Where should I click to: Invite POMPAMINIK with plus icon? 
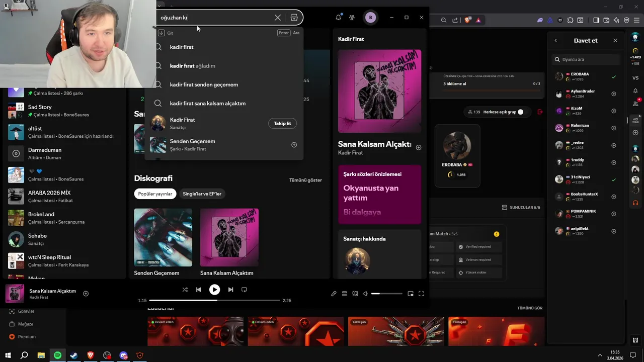tap(614, 214)
